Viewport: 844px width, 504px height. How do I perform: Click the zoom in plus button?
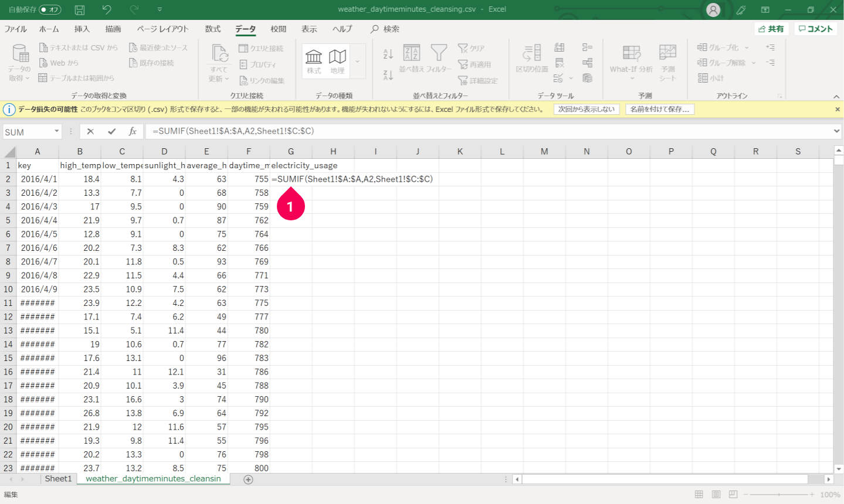point(812,495)
